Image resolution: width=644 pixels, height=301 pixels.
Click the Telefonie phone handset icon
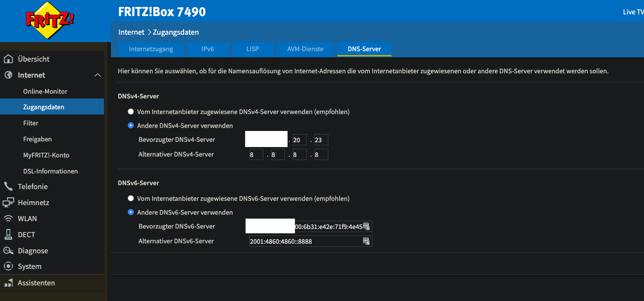[x=8, y=186]
